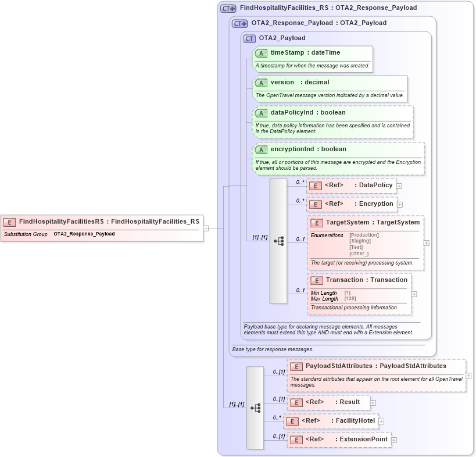Image resolution: width=476 pixels, height=457 pixels.
Task: Select the A icon for dataPolicyInd attribute
Action: tap(262, 112)
